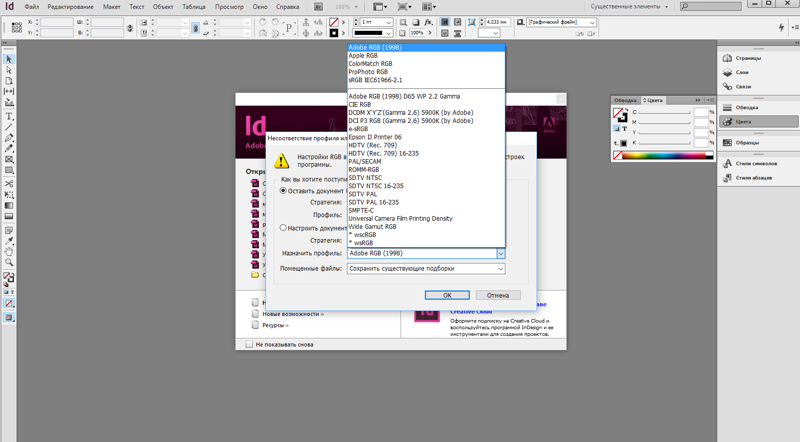Image resolution: width=800 pixels, height=442 pixels.
Task: Open the 'Помещенные файлы' dropdown
Action: [426, 268]
